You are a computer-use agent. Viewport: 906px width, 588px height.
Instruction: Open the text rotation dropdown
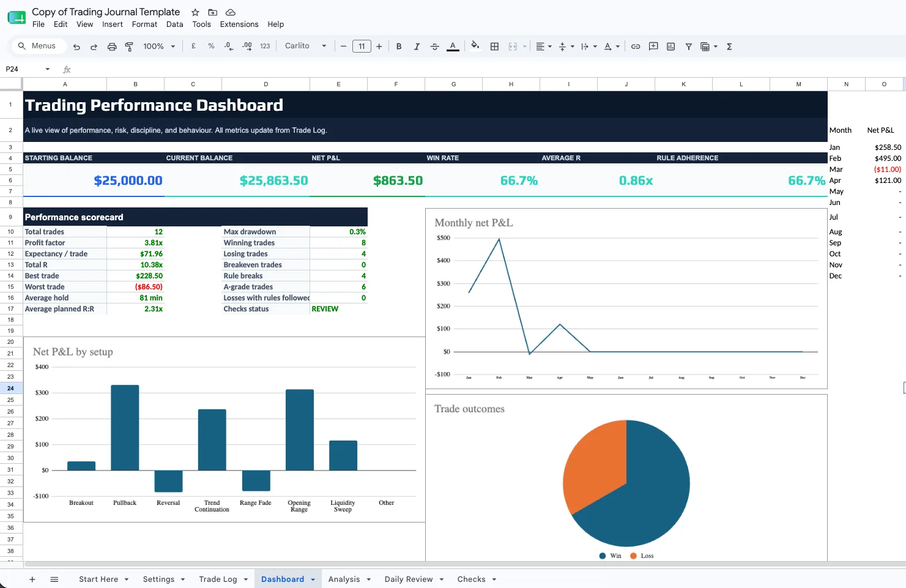click(x=612, y=47)
